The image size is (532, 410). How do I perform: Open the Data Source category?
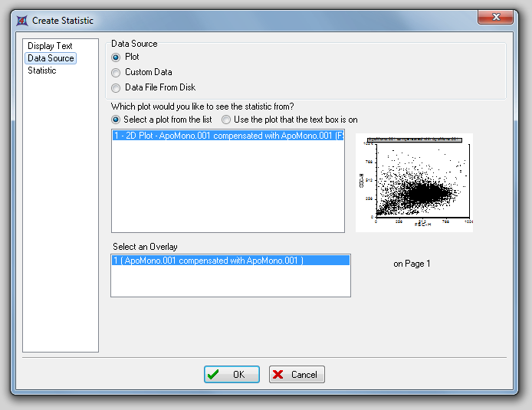(51, 58)
